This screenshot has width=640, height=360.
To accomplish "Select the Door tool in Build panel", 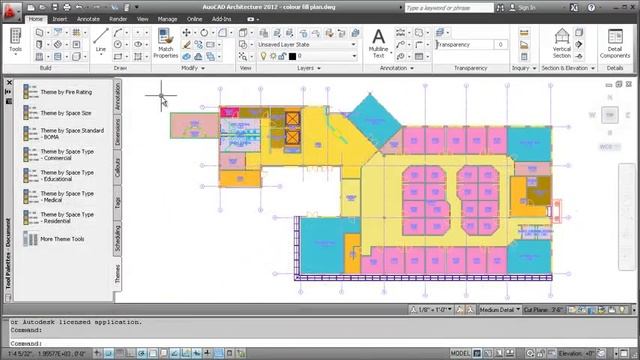I will coord(40,44).
